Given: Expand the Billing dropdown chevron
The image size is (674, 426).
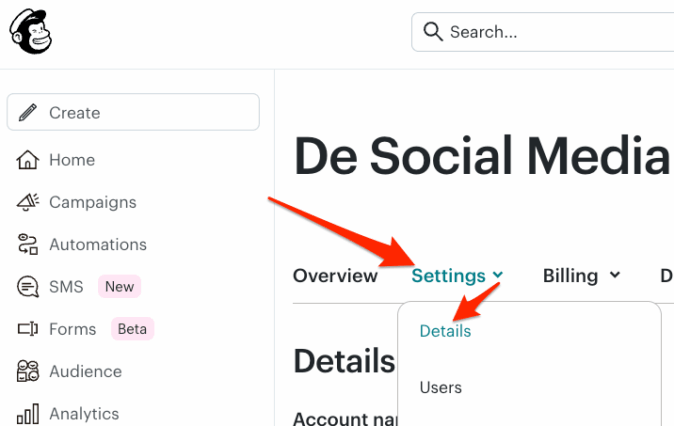Looking at the screenshot, I should point(614,276).
